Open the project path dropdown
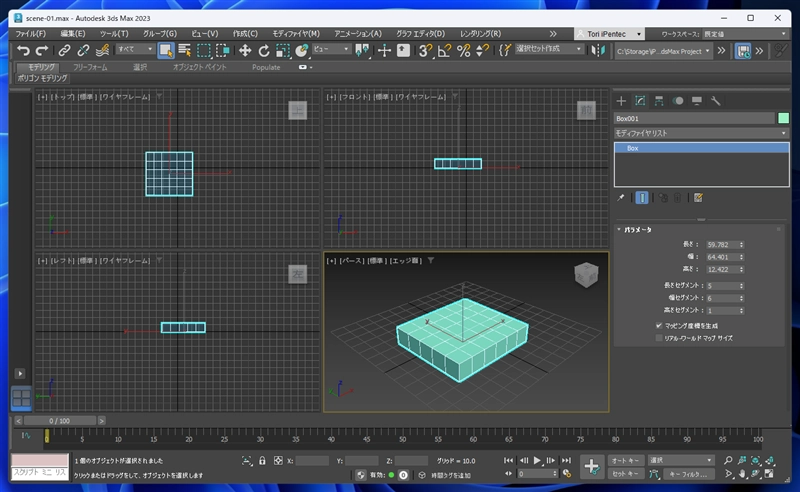 (663, 51)
